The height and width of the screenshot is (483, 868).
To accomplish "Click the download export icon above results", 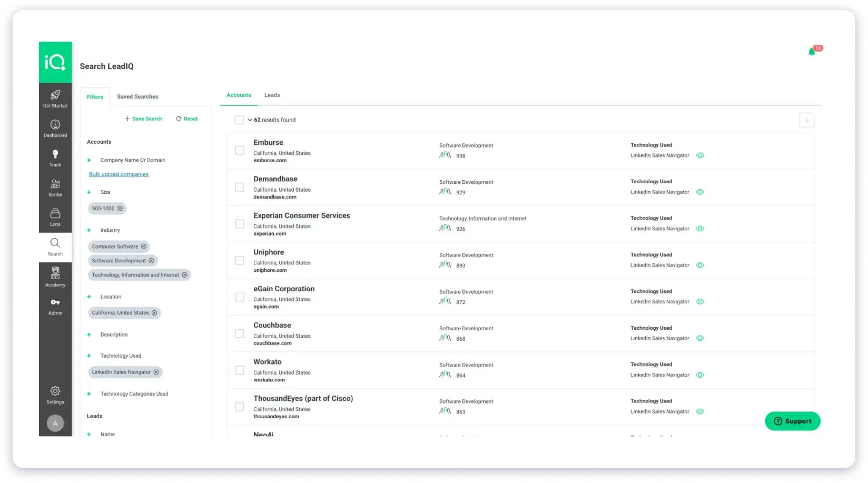I will (806, 120).
